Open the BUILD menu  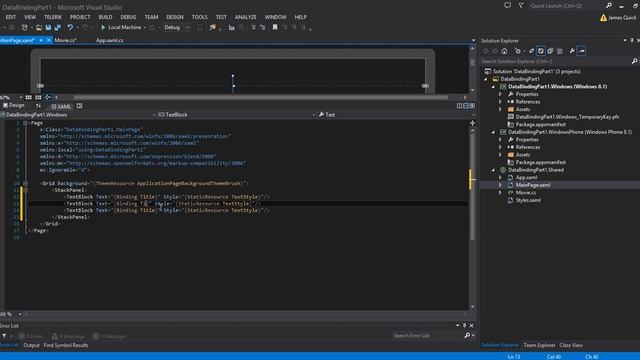(x=105, y=17)
